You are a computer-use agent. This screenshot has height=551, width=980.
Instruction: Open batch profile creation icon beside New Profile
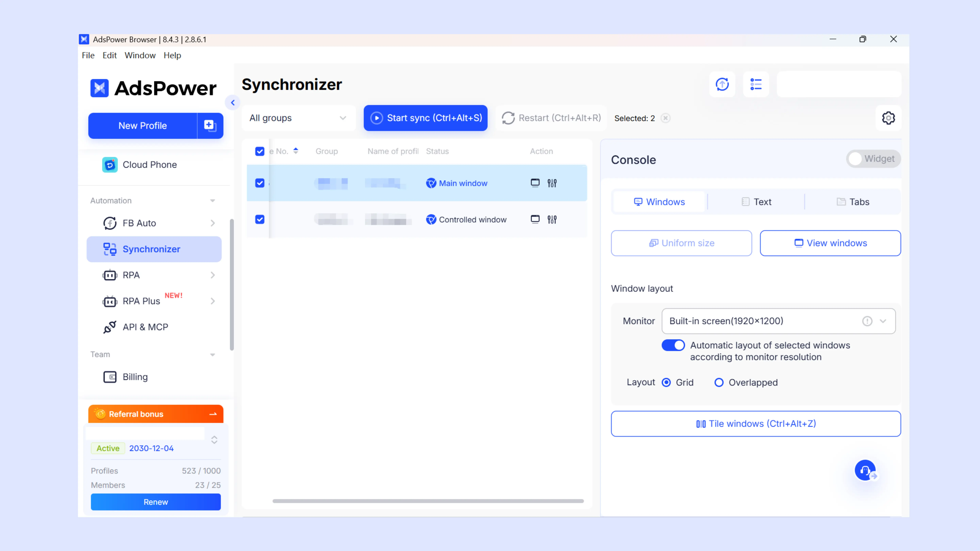click(x=210, y=126)
